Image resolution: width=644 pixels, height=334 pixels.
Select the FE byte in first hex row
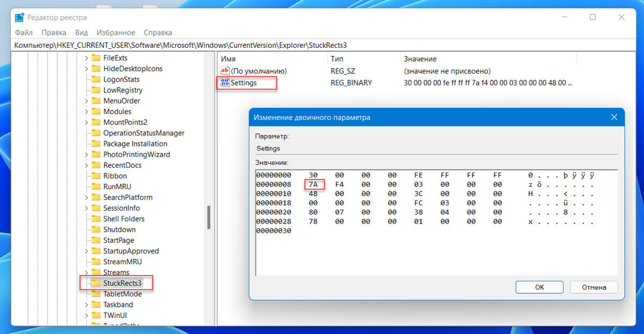[419, 175]
